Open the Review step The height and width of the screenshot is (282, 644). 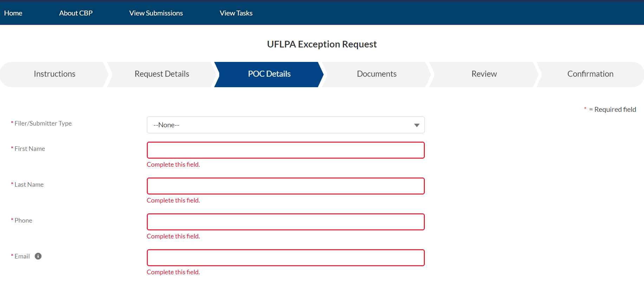(x=484, y=74)
